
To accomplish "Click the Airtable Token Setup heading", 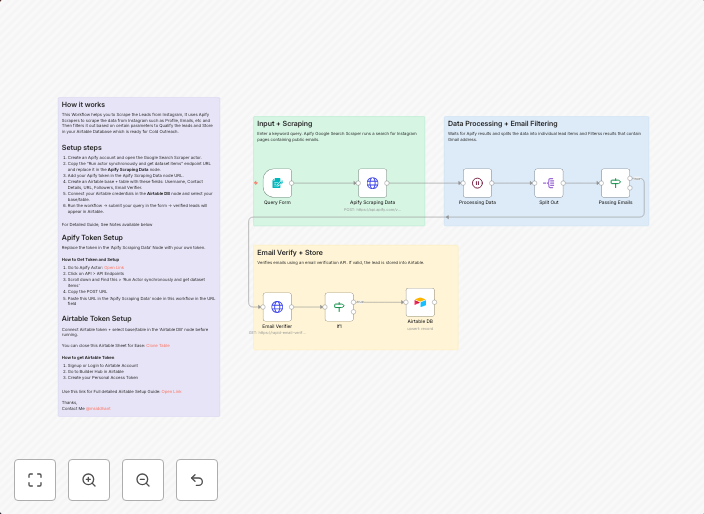I will coord(97,318).
